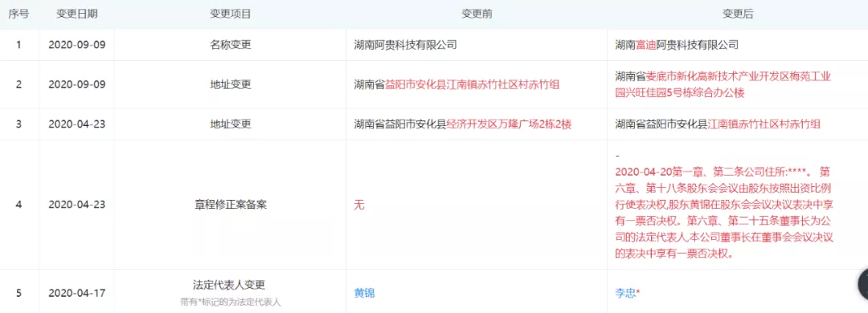Click sequence number 1
This screenshot has width=868, height=313.
point(18,45)
